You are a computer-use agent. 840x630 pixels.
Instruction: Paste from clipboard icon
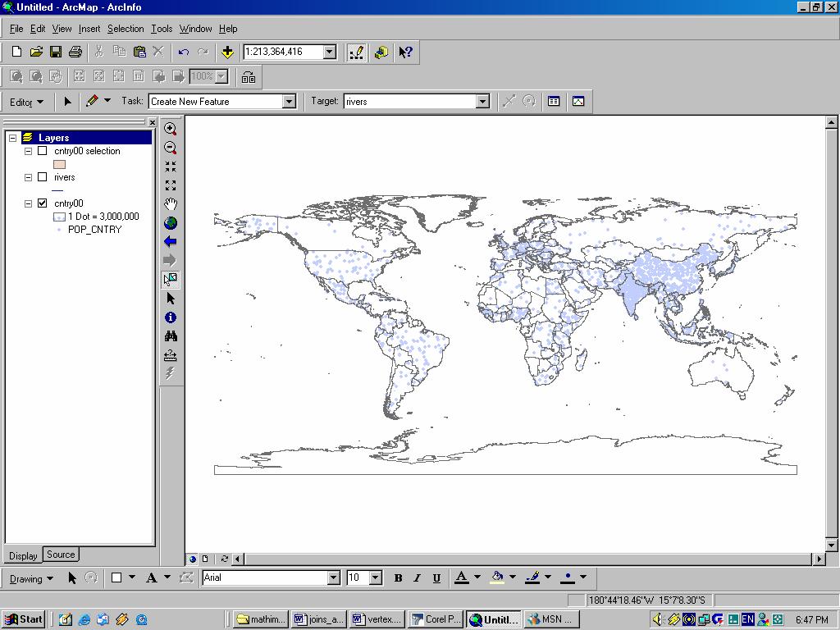(139, 52)
